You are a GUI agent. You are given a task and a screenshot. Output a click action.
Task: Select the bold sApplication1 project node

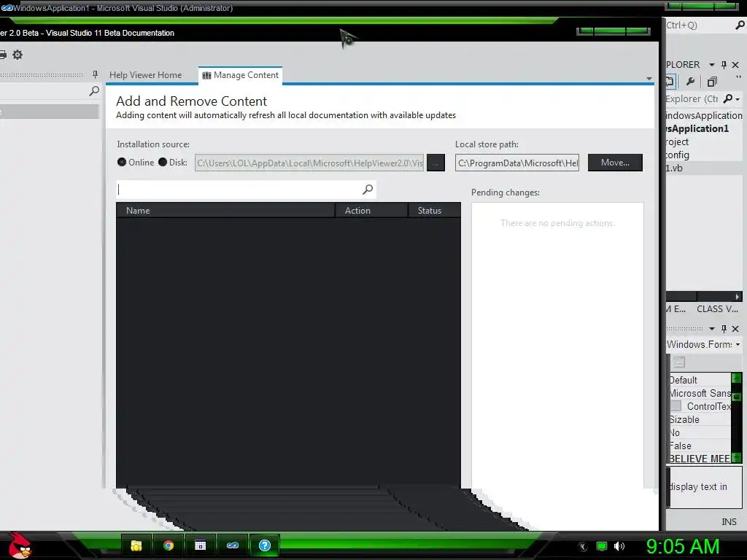[x=697, y=128]
